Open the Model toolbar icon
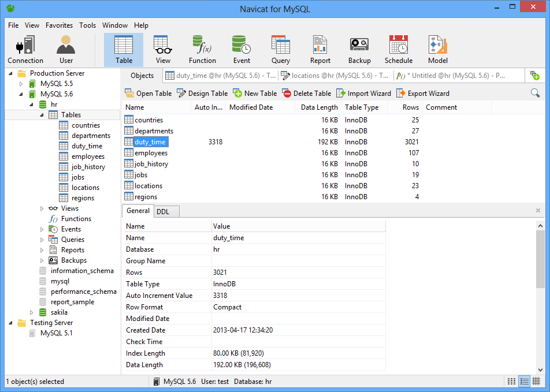 click(x=438, y=50)
